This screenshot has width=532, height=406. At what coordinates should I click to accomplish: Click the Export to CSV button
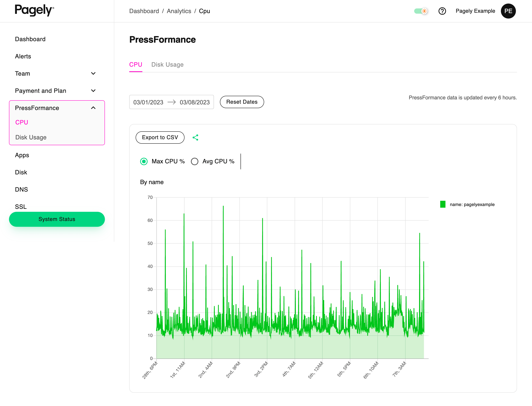(160, 138)
